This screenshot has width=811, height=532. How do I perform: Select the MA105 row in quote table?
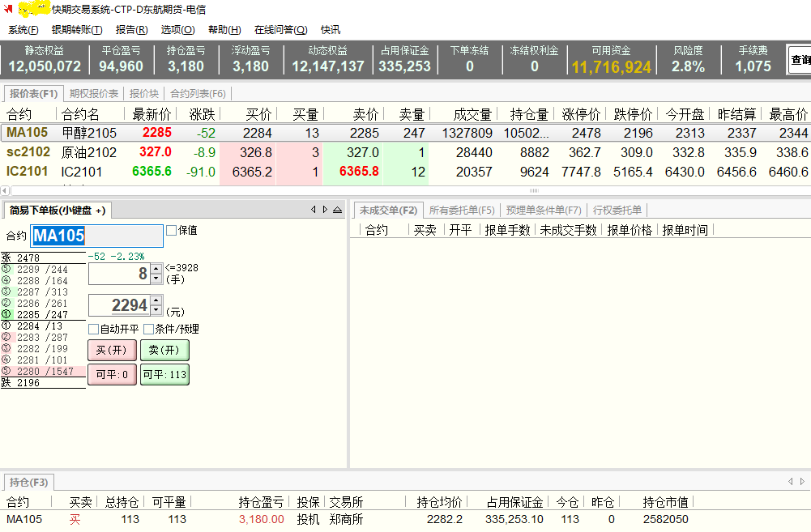(x=405, y=133)
